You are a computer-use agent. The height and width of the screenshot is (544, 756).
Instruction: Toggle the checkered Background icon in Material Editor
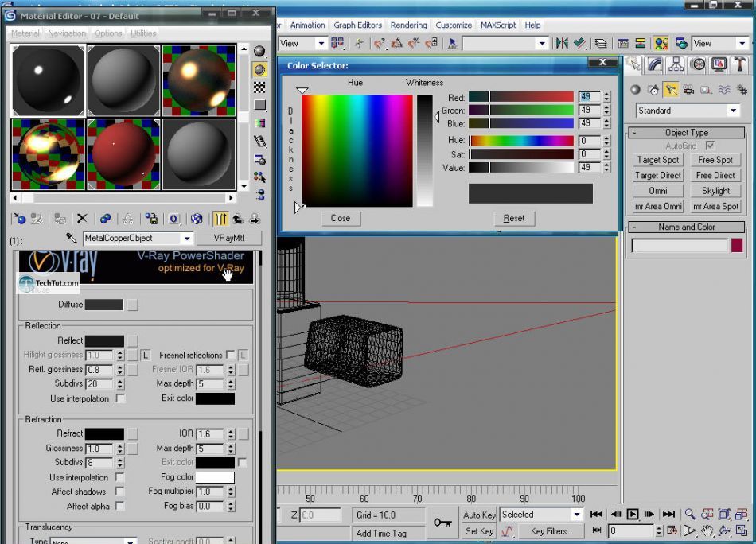pos(259,87)
